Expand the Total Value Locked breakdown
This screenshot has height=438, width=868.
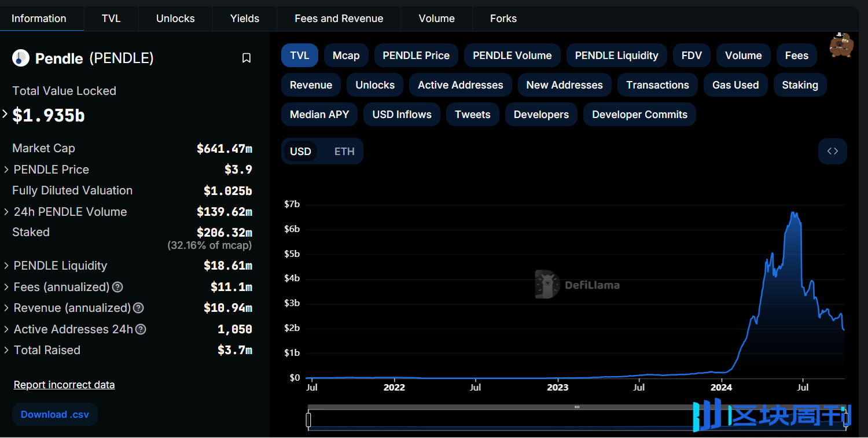point(5,114)
